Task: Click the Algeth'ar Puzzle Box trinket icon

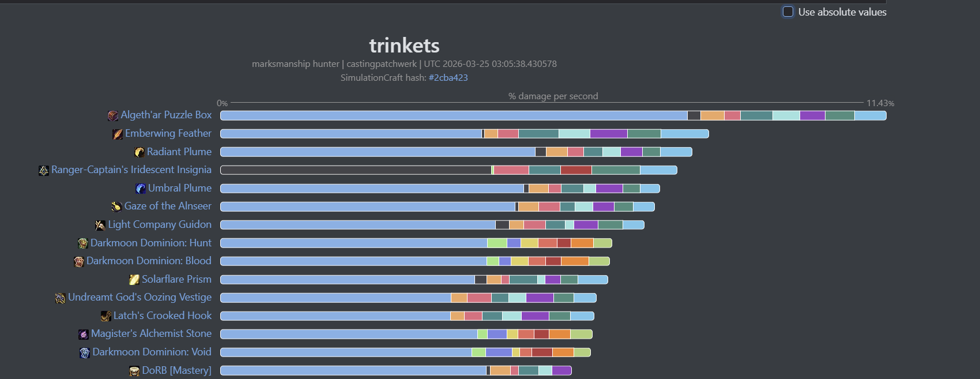Action: pyautogui.click(x=113, y=115)
